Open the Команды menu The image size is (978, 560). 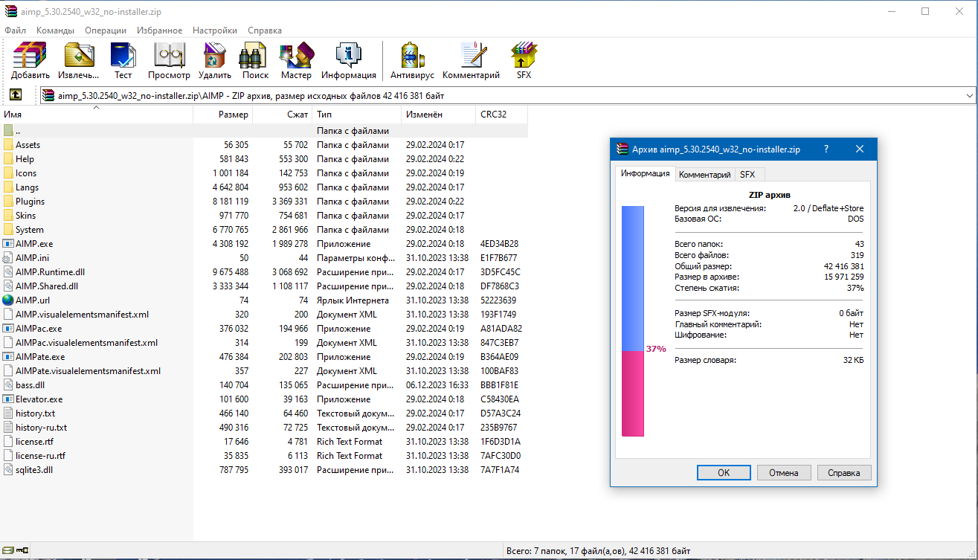point(55,30)
